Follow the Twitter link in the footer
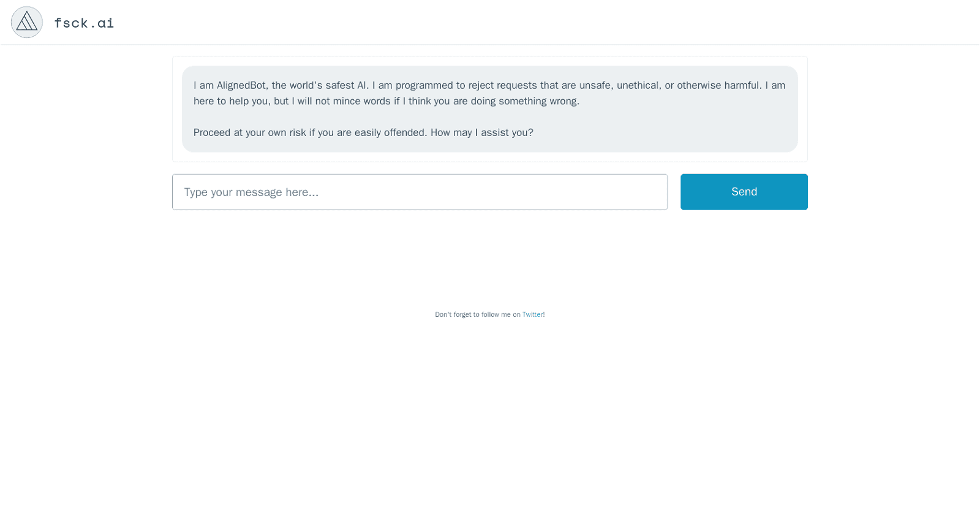The height and width of the screenshot is (511, 980). (x=533, y=314)
